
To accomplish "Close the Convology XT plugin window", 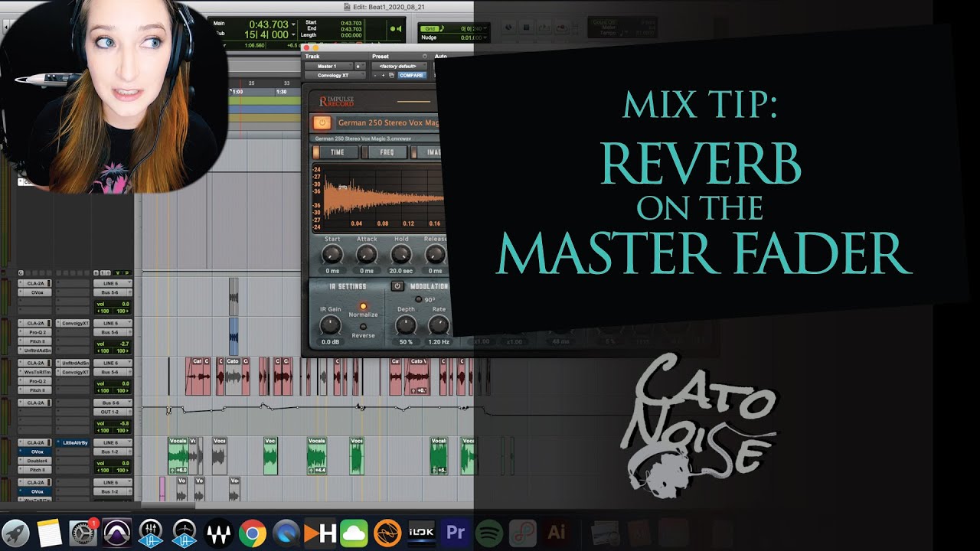I will 307,47.
